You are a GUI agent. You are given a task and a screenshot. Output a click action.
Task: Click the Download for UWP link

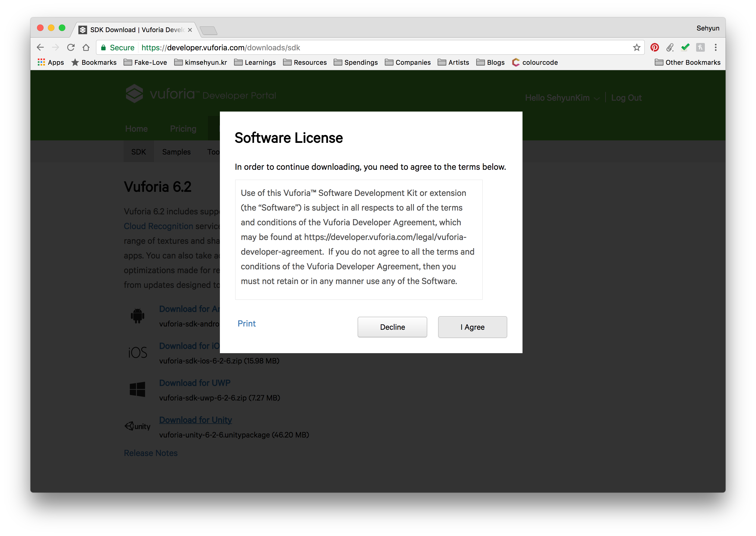(195, 383)
